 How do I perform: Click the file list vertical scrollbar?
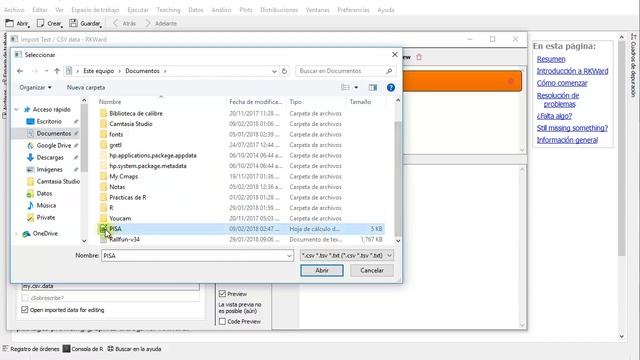(398, 179)
